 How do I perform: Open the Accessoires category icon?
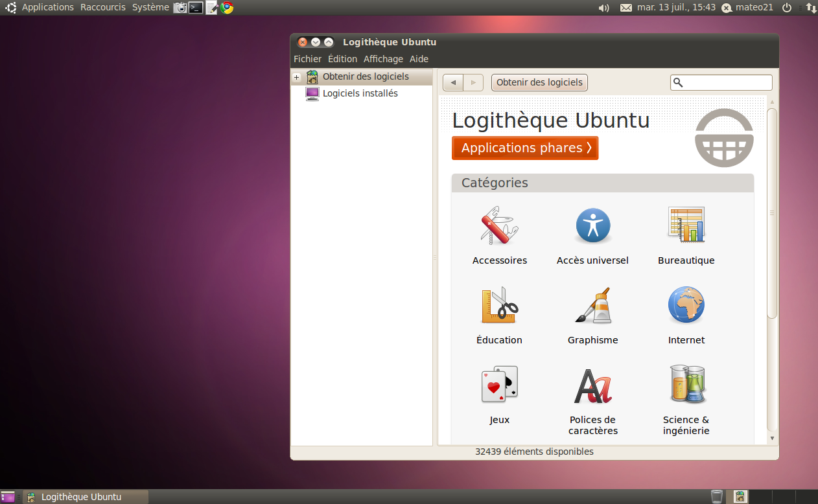pos(499,226)
